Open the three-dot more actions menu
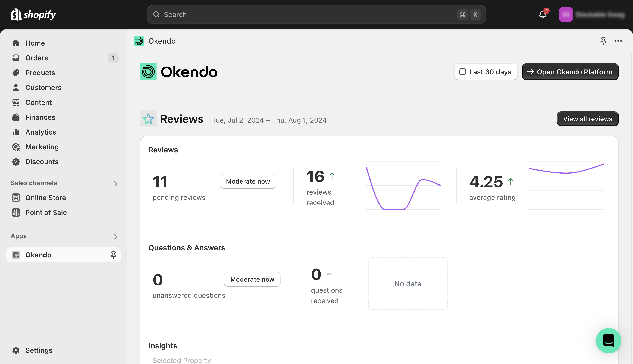This screenshot has height=364, width=633. [618, 41]
